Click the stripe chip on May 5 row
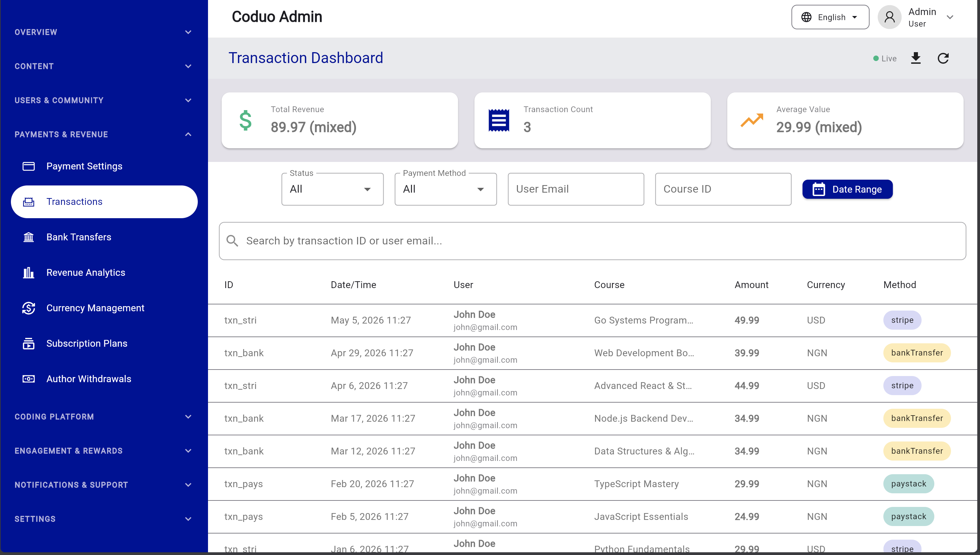This screenshot has height=555, width=980. [902, 320]
